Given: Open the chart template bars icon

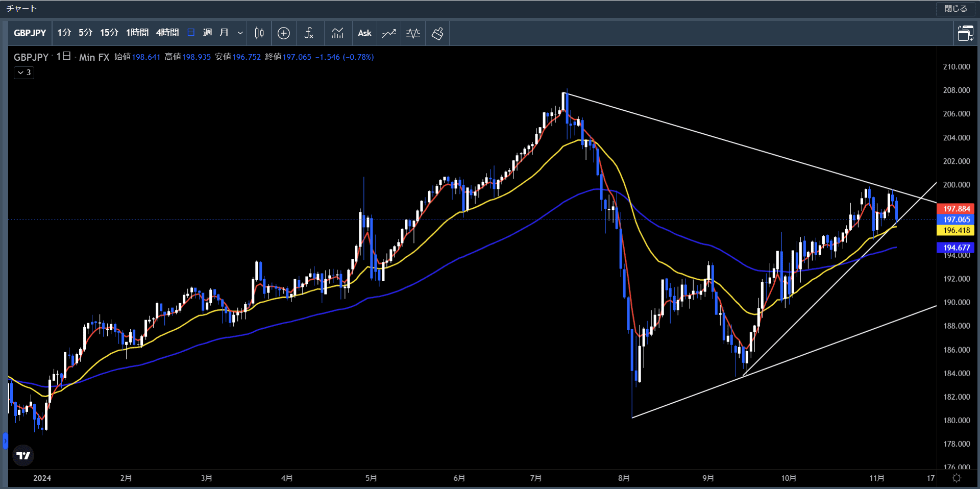Looking at the screenshot, I should point(337,33).
